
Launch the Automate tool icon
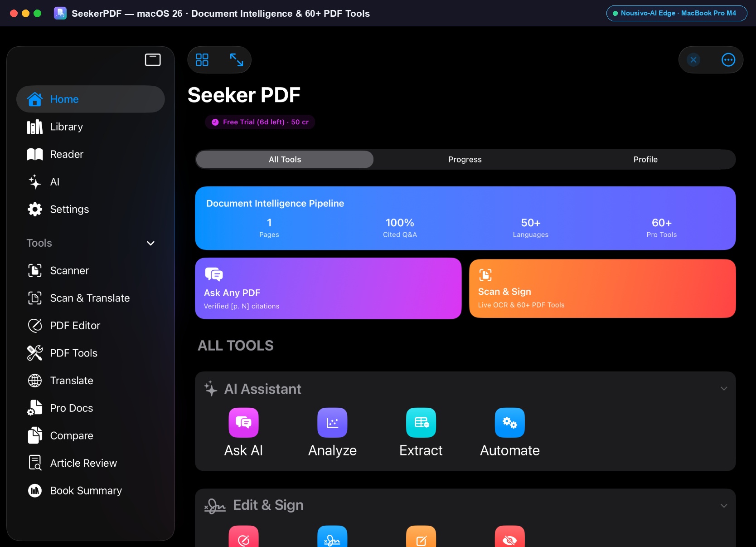pyautogui.click(x=510, y=423)
